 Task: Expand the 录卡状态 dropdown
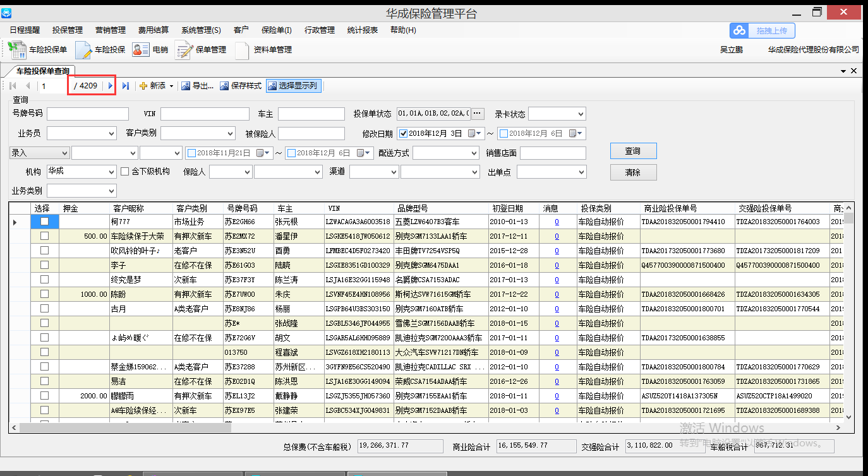580,114
